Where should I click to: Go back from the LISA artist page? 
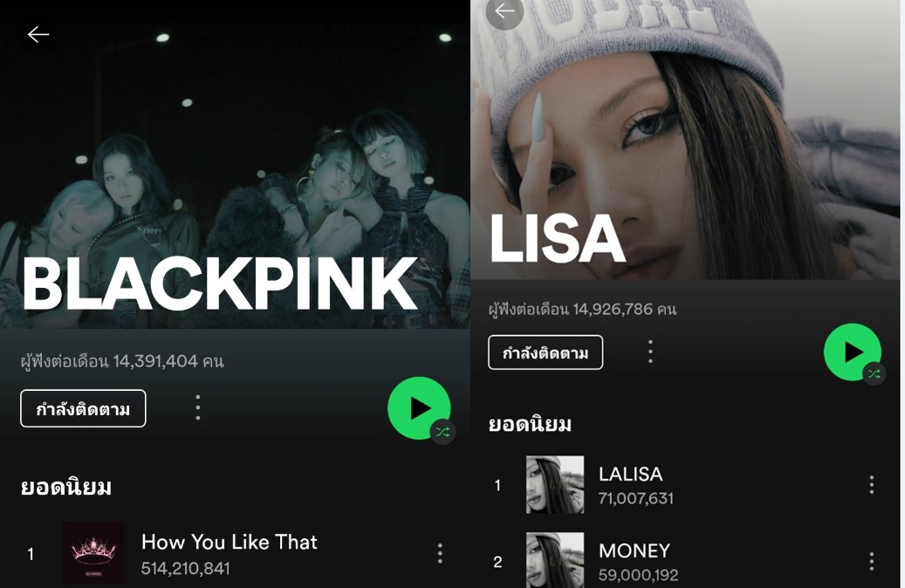[x=504, y=10]
